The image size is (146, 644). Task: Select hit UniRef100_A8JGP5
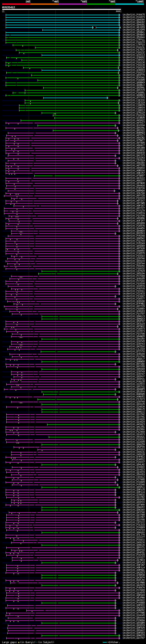tap(134, 30)
